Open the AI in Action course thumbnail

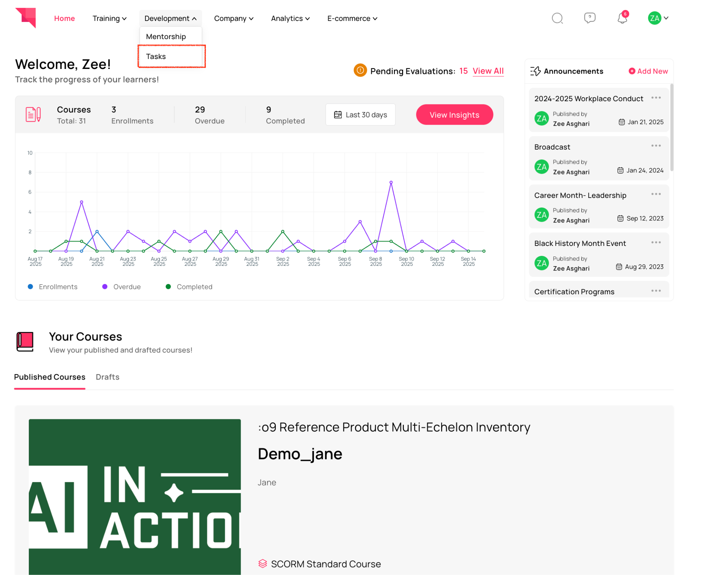pos(134,496)
